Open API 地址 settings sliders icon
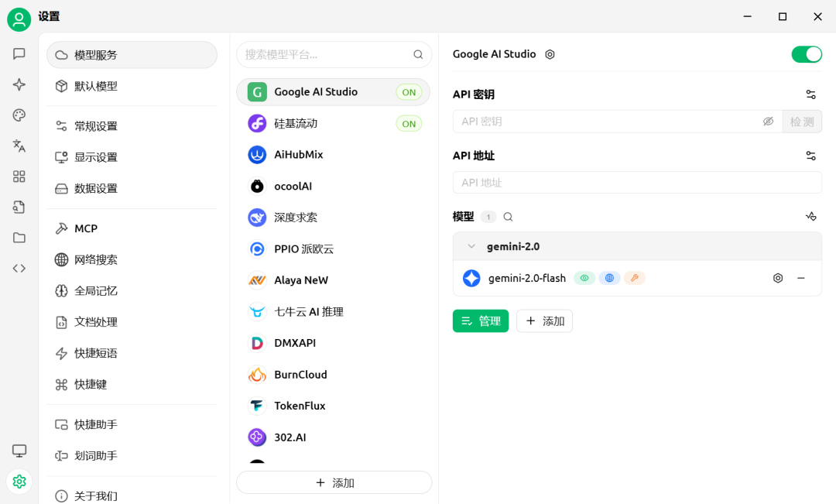Screen dimensions: 836x504 (x=811, y=156)
